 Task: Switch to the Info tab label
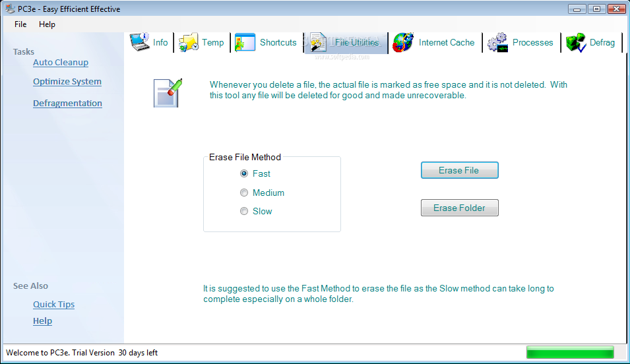coord(160,43)
